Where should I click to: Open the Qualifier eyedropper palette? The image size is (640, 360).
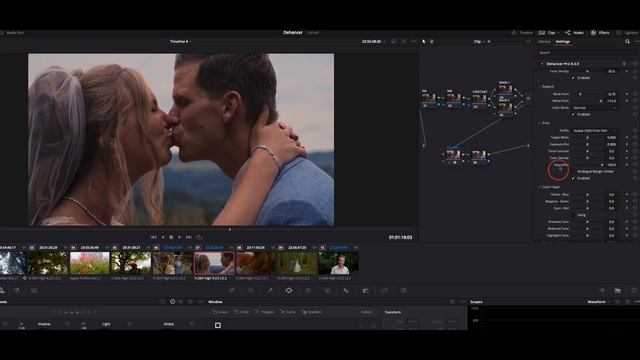pos(270,291)
